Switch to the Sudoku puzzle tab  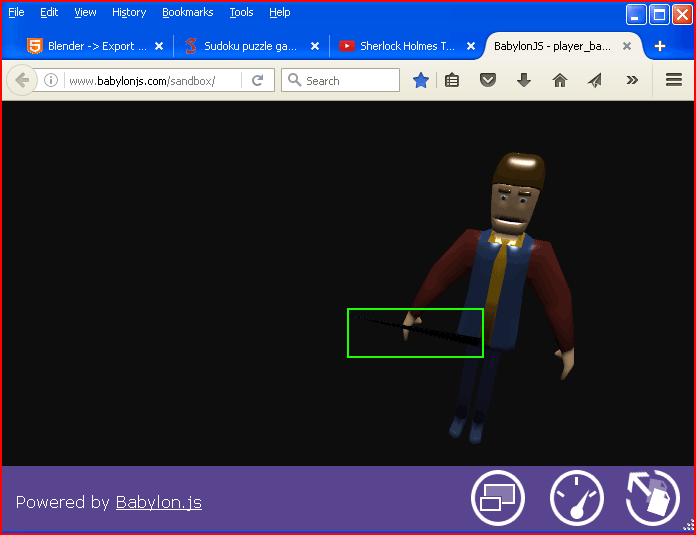click(248, 46)
